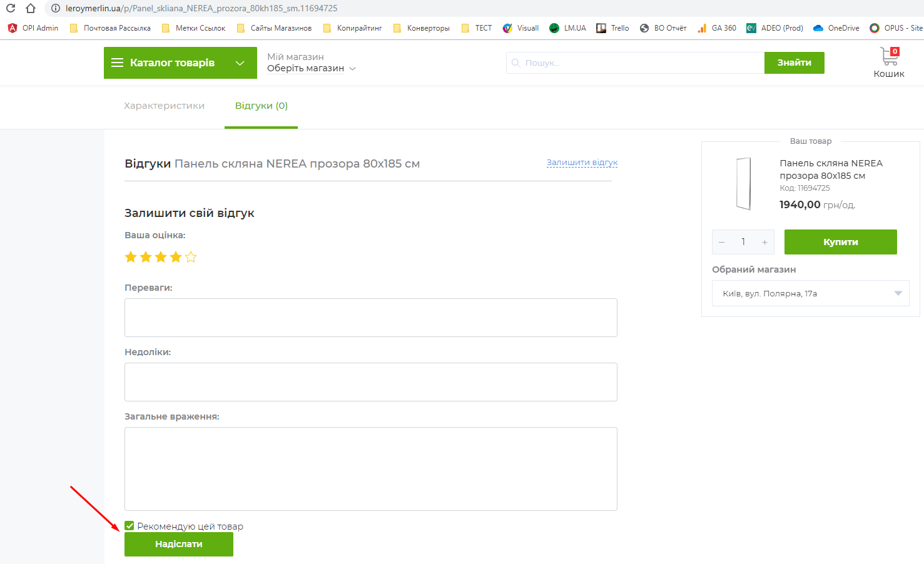Image resolution: width=924 pixels, height=564 pixels.
Task: Open the 'Оберіть магазин' store selector
Action: click(x=311, y=68)
